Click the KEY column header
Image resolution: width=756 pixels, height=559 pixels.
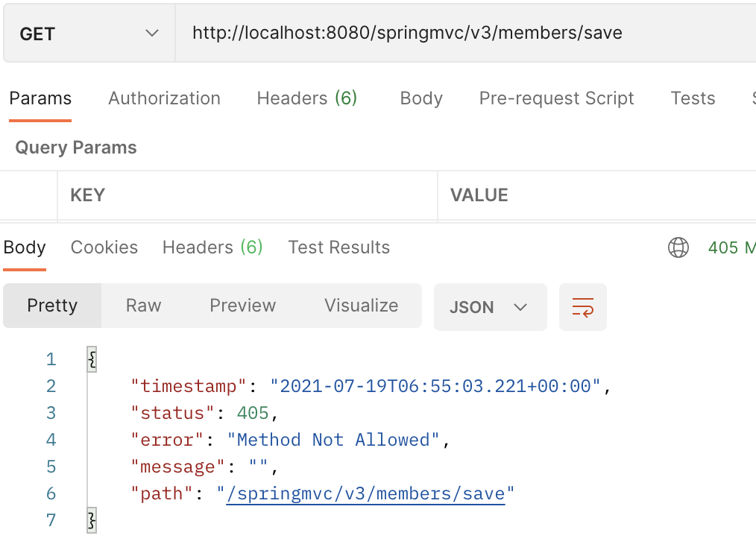click(x=88, y=195)
